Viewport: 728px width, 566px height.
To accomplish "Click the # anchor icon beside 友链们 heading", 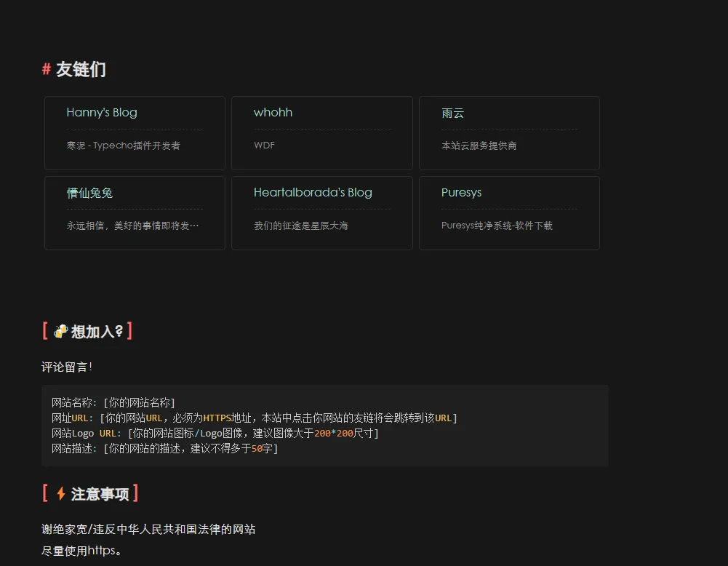I will point(45,70).
